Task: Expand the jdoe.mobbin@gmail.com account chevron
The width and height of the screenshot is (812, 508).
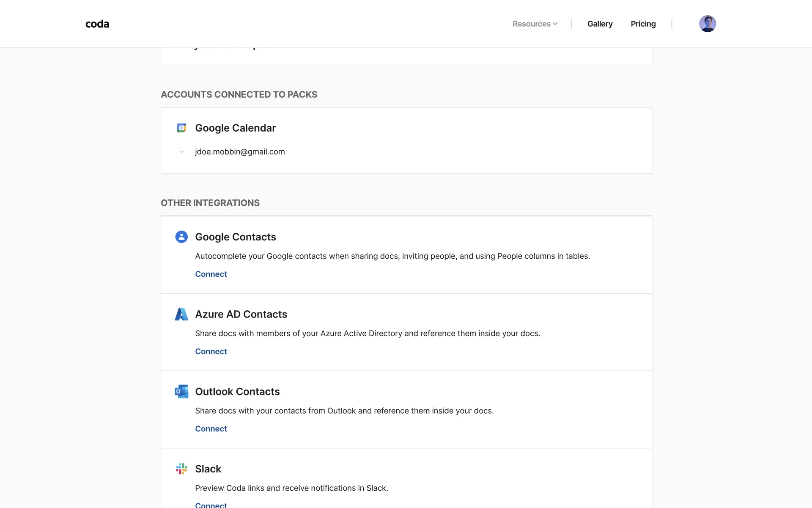Action: 181,152
